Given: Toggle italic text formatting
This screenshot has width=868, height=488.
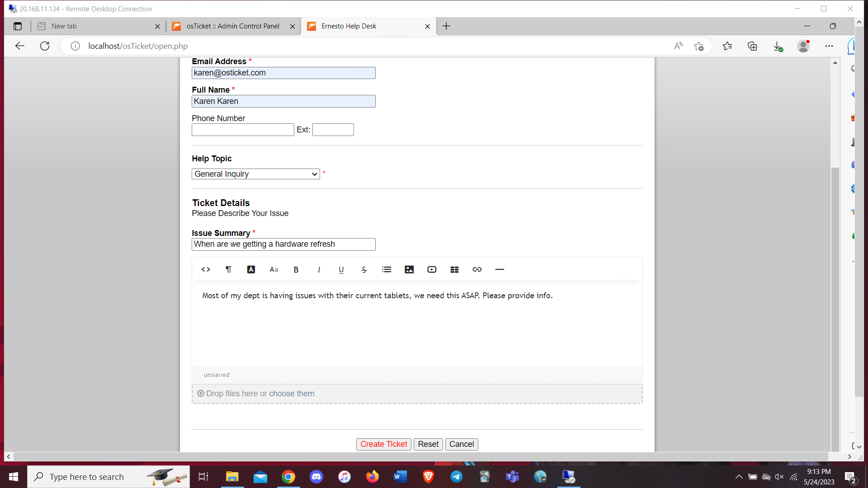Looking at the screenshot, I should [319, 269].
